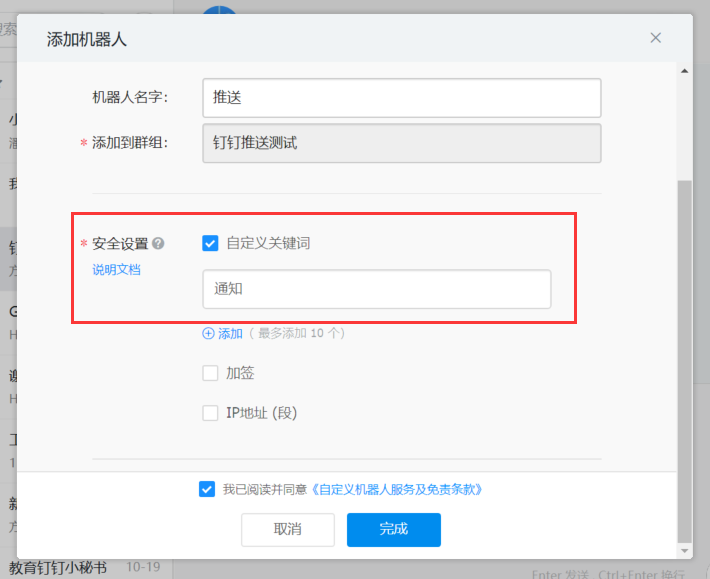Select the 教育钉钉小秘书 conversation
This screenshot has width=710, height=579.
58,567
